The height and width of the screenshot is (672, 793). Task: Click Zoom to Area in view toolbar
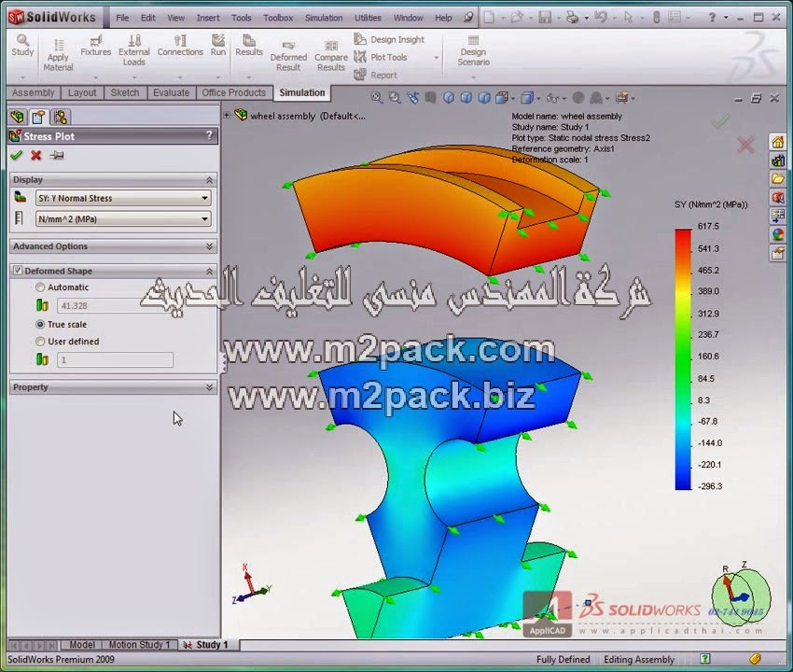395,98
